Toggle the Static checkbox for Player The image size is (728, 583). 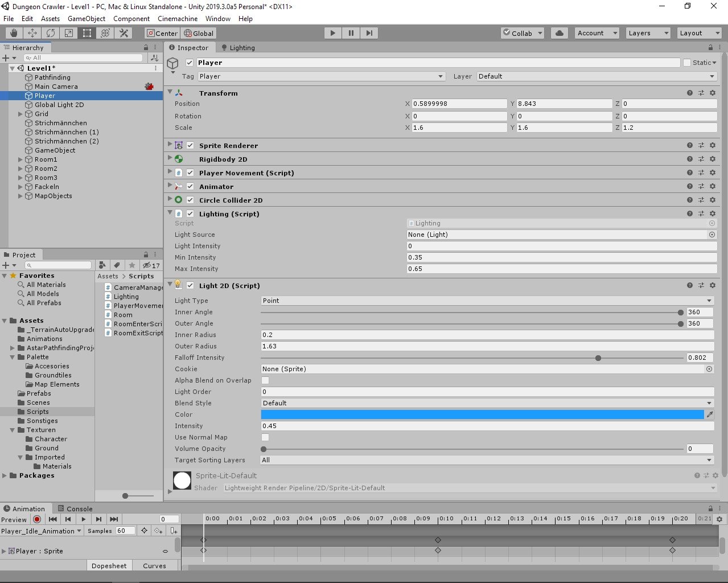click(687, 63)
